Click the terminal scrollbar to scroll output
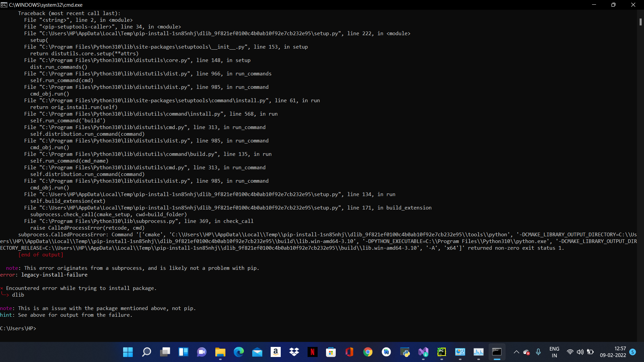The height and width of the screenshot is (362, 644). (641, 22)
